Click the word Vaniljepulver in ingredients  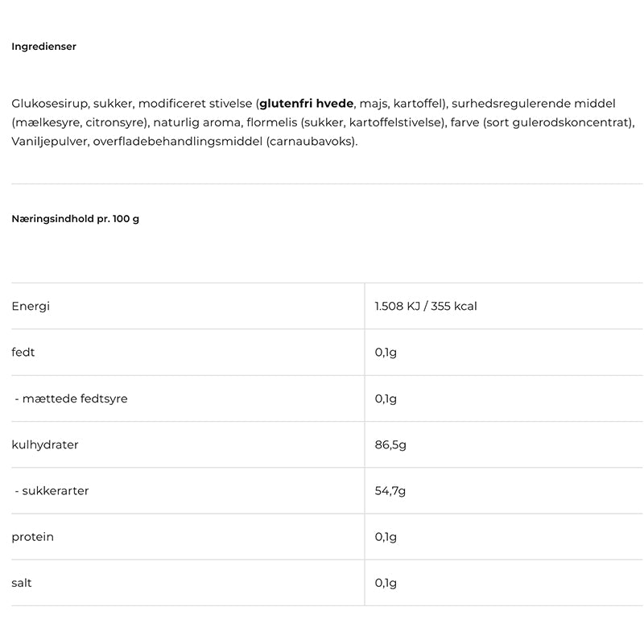click(48, 142)
